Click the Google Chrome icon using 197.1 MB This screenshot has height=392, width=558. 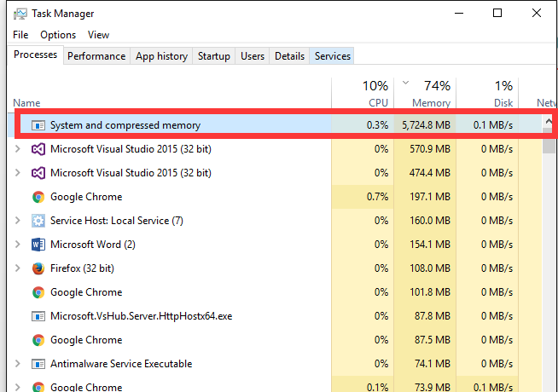[38, 197]
